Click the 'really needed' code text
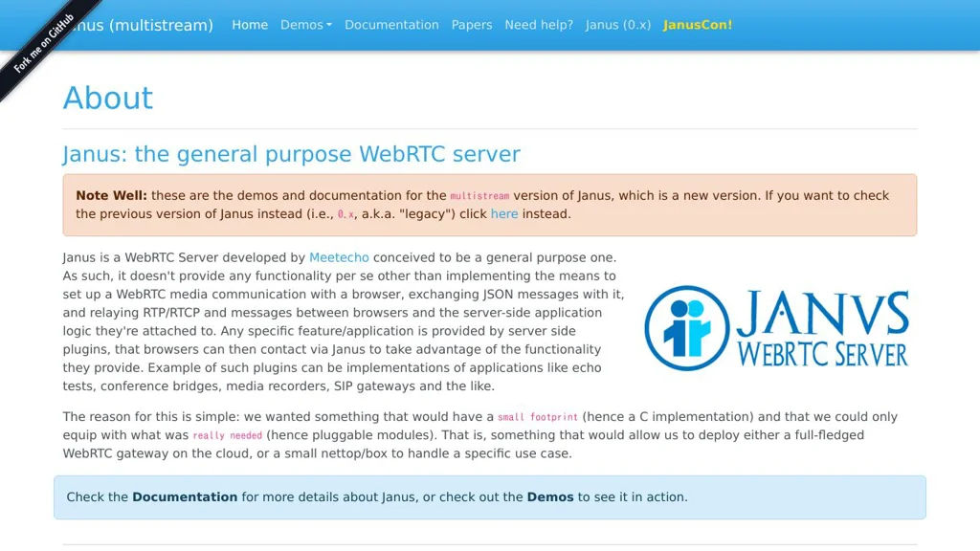The height and width of the screenshot is (551, 980). [228, 435]
